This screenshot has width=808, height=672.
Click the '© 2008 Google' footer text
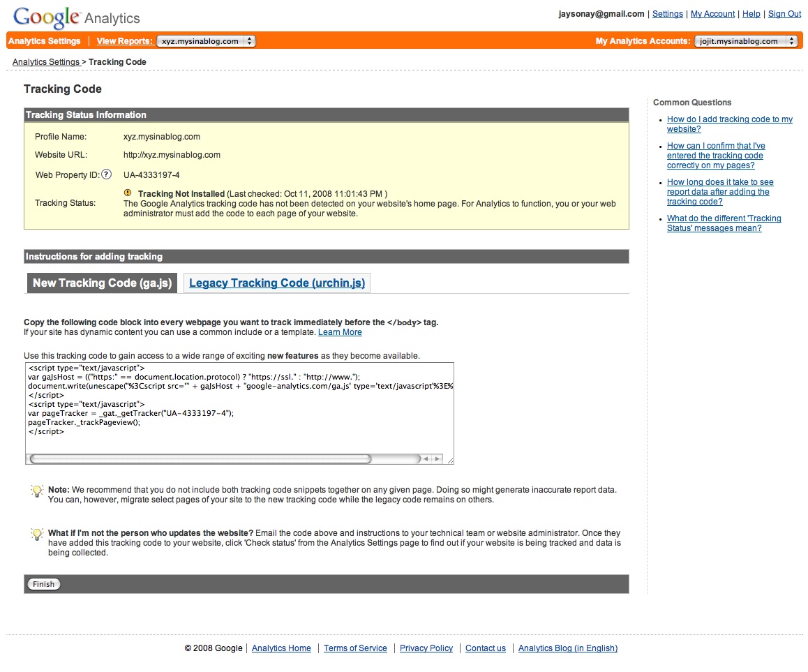(x=214, y=648)
